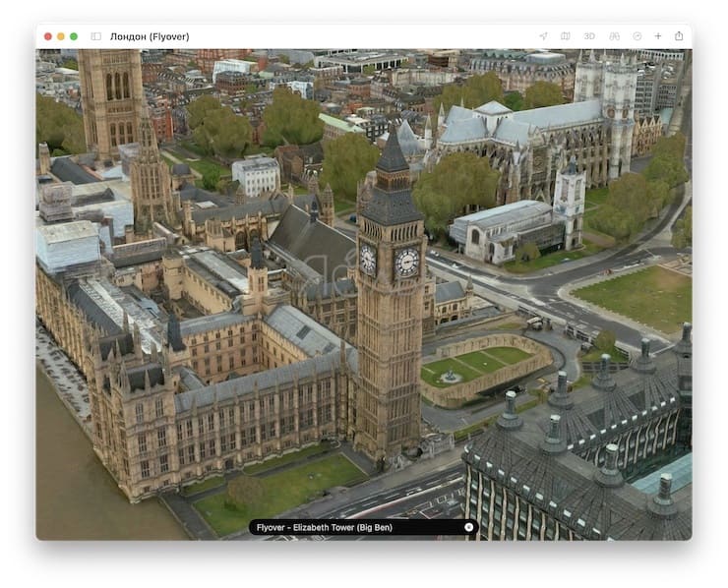Open the map mode selector icon
Viewport: 728px width, 588px height.
566,36
